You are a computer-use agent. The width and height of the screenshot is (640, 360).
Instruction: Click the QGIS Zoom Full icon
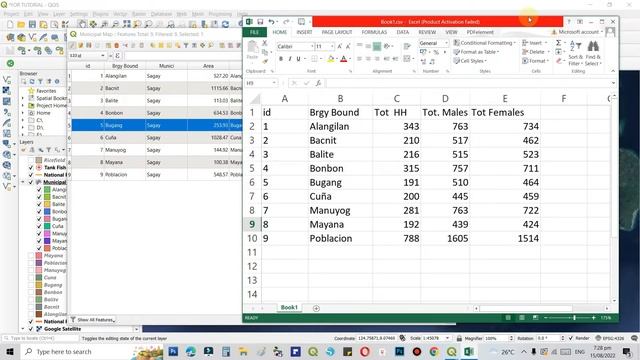point(127,24)
